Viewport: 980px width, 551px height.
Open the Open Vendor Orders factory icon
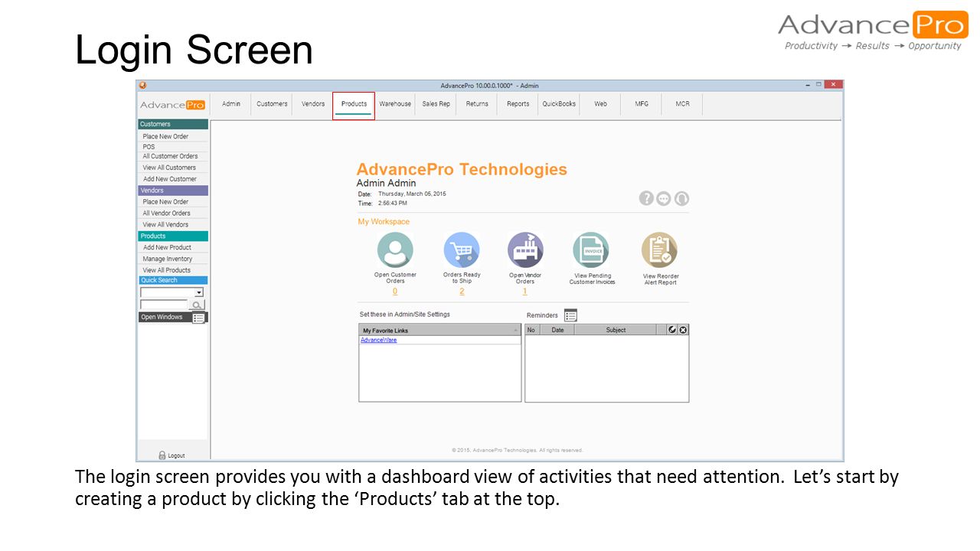525,250
